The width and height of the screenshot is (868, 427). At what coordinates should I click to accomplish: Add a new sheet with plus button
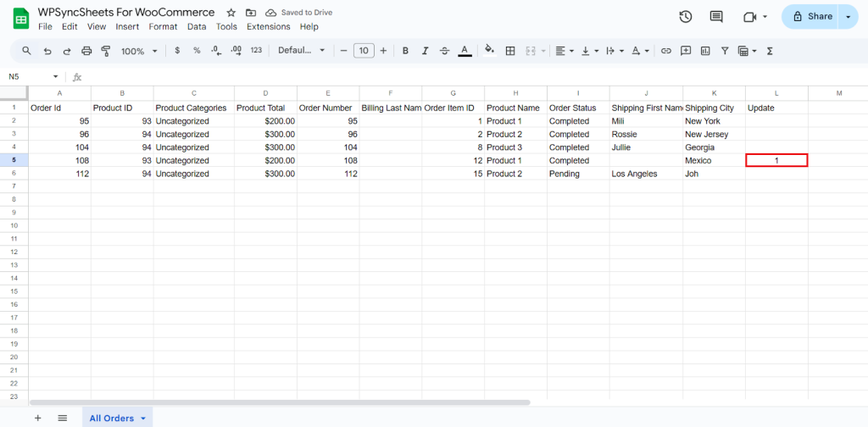[x=37, y=419]
